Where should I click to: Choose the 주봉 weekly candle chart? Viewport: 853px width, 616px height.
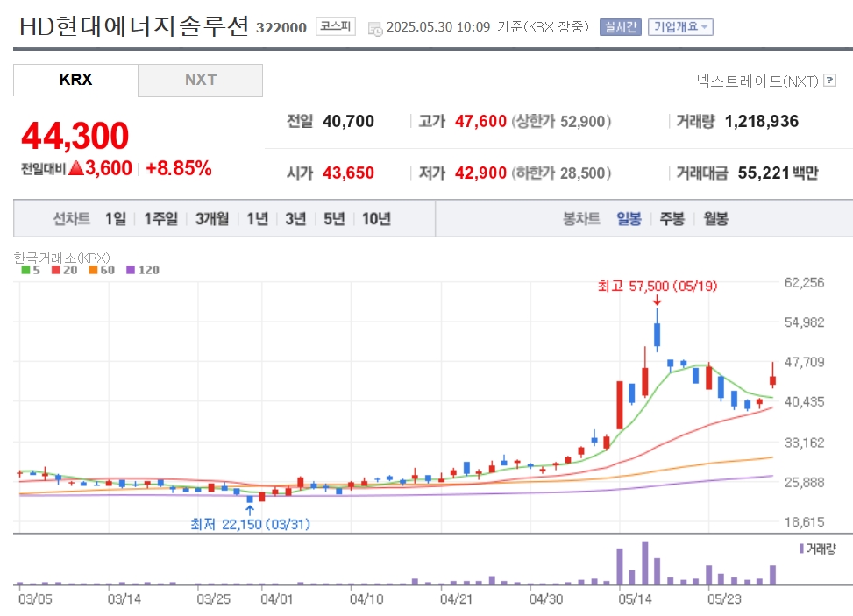click(672, 219)
